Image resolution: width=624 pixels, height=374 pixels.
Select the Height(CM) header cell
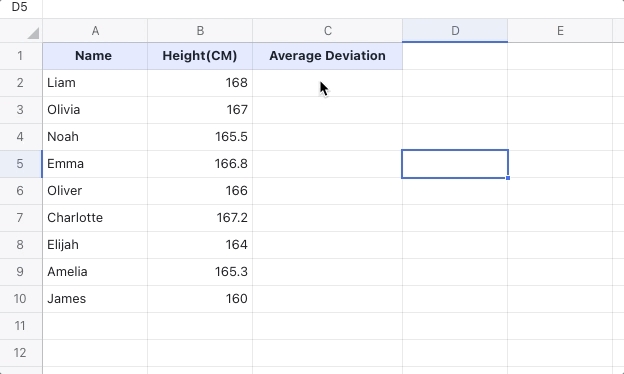coord(200,56)
